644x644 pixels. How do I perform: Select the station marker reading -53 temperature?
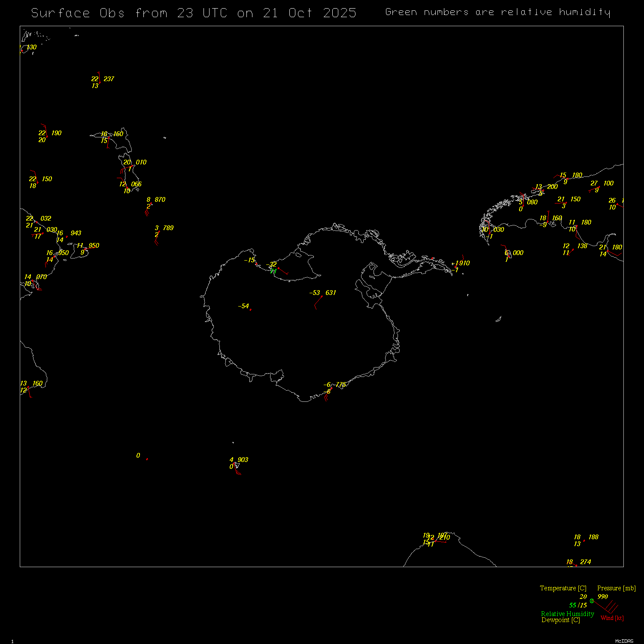pos(322,296)
